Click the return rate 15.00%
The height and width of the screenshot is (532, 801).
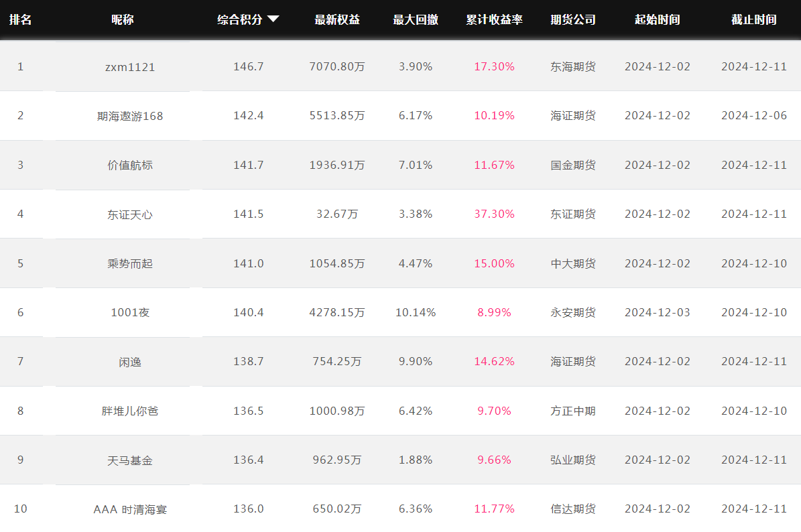pyautogui.click(x=494, y=263)
